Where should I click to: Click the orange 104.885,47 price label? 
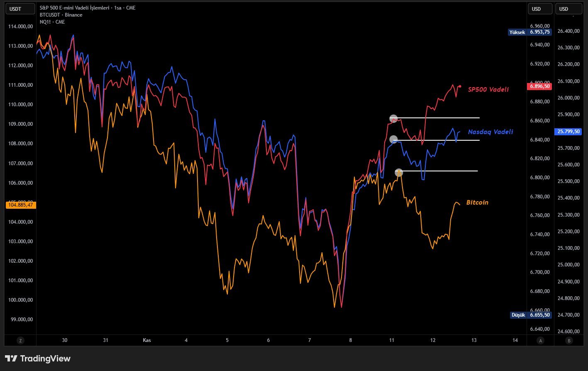[x=21, y=205]
